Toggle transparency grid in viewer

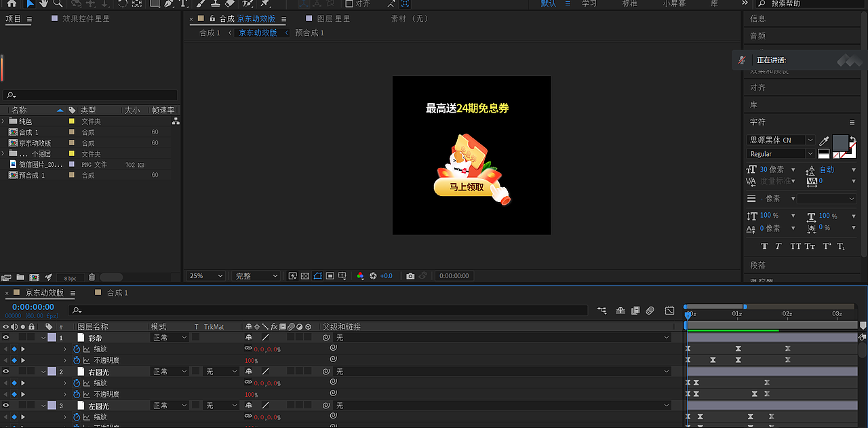click(x=305, y=276)
